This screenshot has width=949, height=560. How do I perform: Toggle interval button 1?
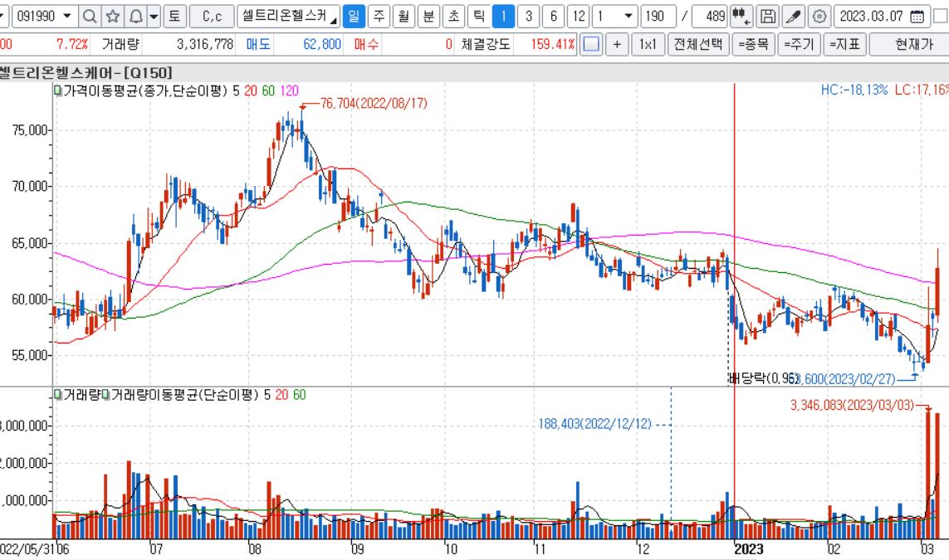(x=503, y=17)
